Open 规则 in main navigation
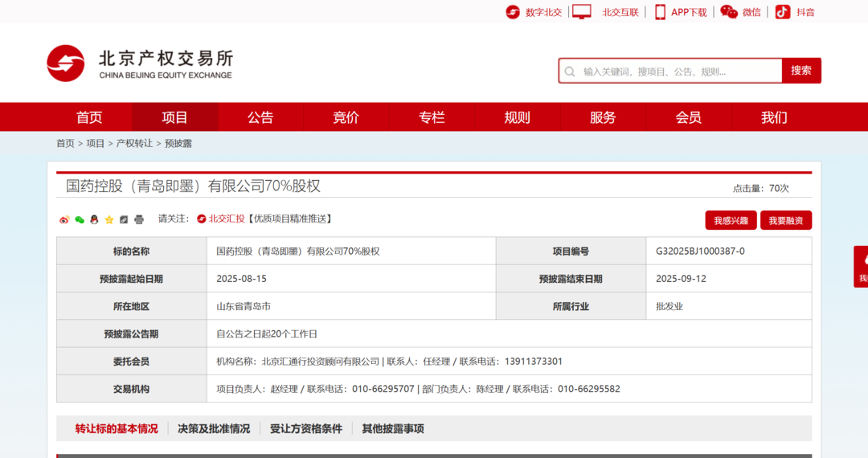The width and height of the screenshot is (868, 458). click(x=517, y=117)
